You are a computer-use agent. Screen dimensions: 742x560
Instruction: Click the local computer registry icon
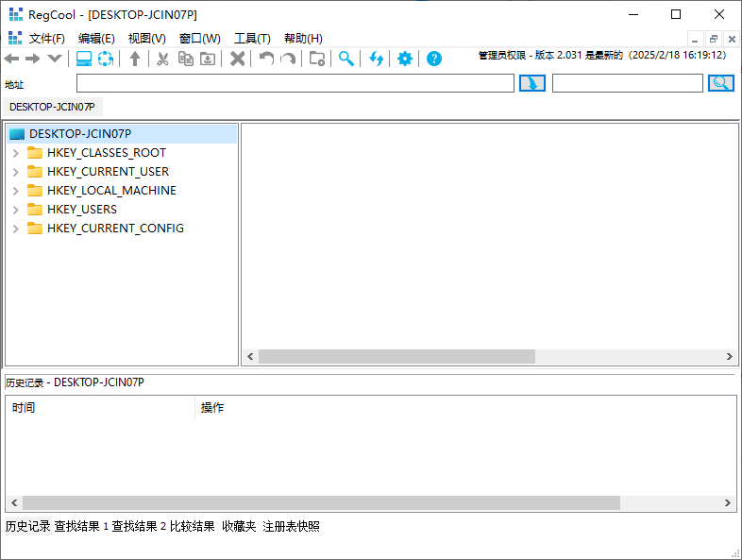tap(84, 59)
